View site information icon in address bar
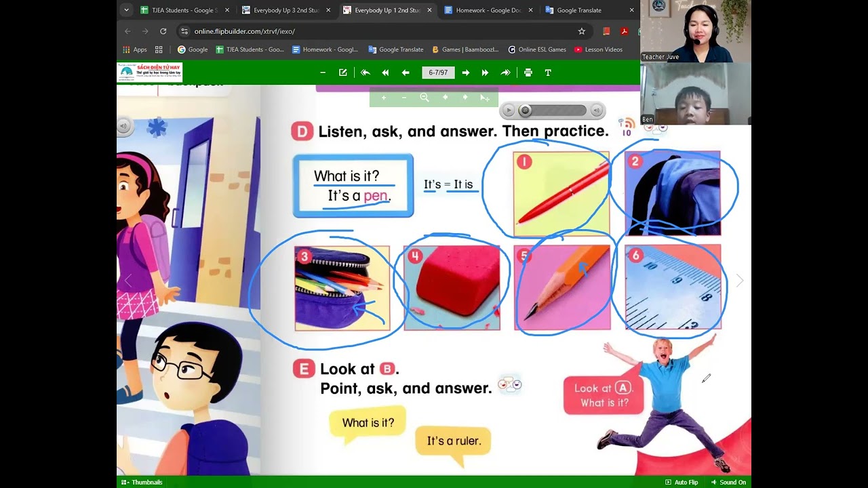 pos(184,31)
